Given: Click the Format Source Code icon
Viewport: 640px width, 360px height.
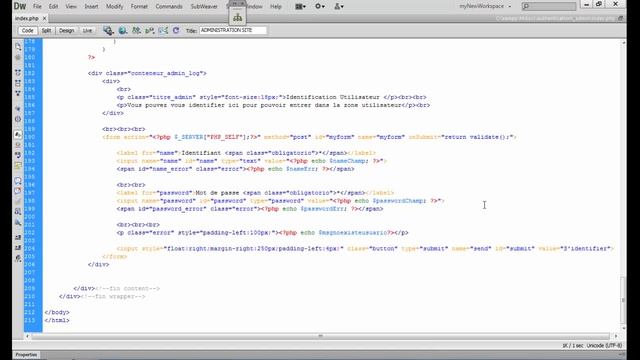Looking at the screenshot, I should click(x=18, y=258).
